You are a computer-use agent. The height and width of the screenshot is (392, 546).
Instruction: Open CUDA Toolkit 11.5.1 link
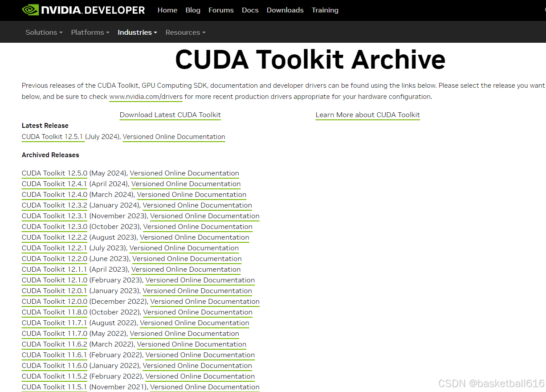[54, 387]
